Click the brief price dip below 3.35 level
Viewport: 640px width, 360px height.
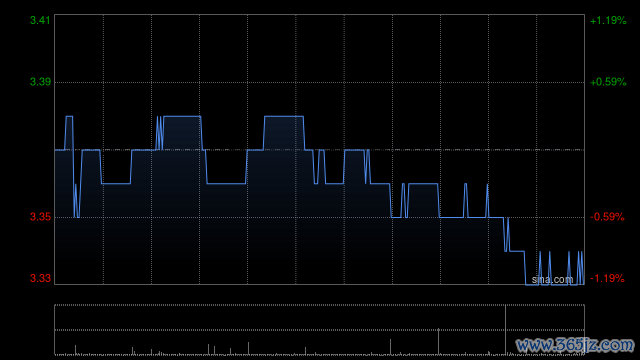(x=506, y=235)
